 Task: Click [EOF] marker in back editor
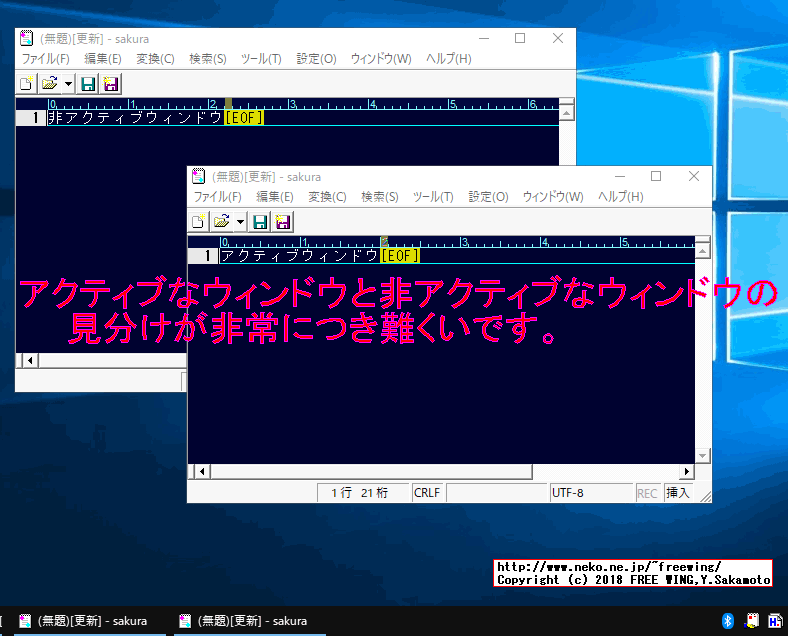(244, 118)
